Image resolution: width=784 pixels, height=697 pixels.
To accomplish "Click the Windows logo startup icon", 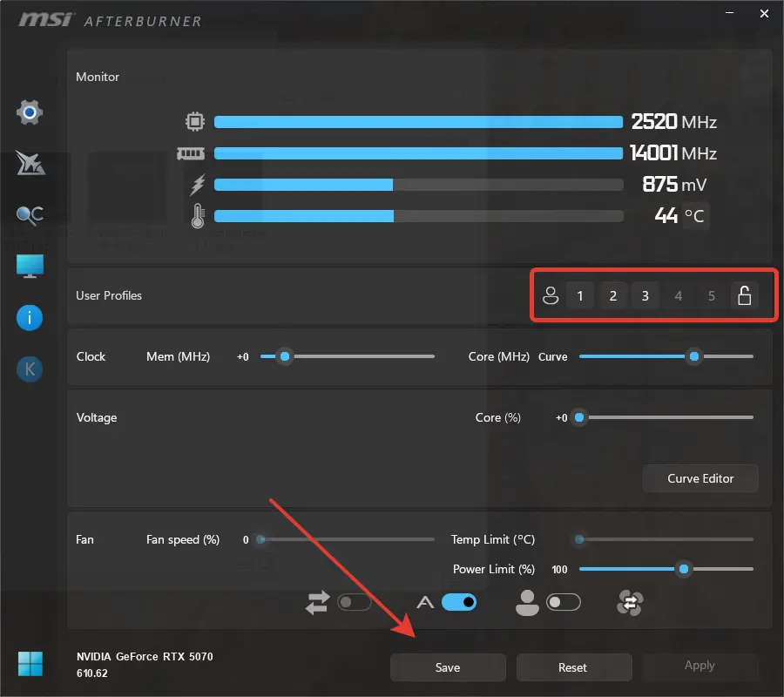I will coord(30,664).
